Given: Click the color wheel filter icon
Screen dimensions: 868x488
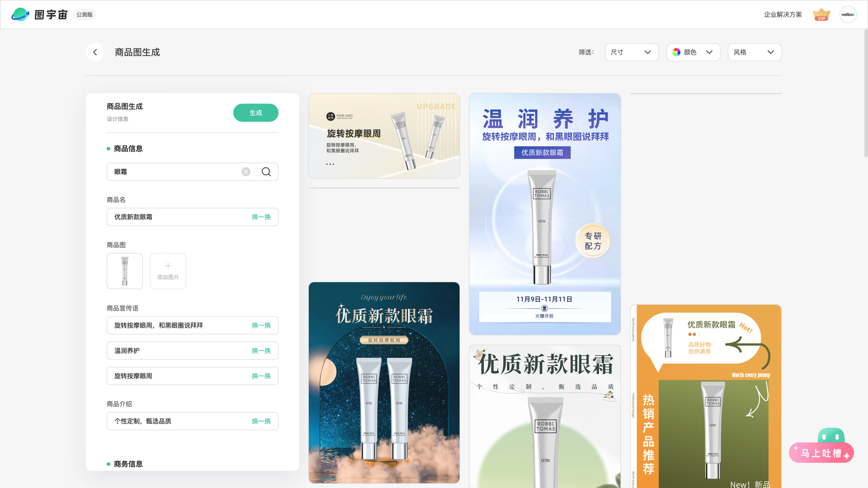Looking at the screenshot, I should click(x=676, y=52).
